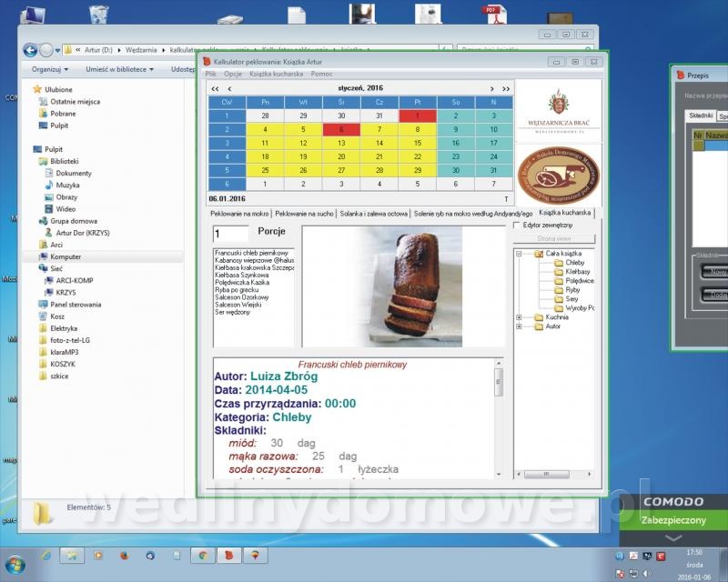Image resolution: width=728 pixels, height=582 pixels.
Task: Select the Składniki tab in Przepis window
Action: tap(701, 115)
